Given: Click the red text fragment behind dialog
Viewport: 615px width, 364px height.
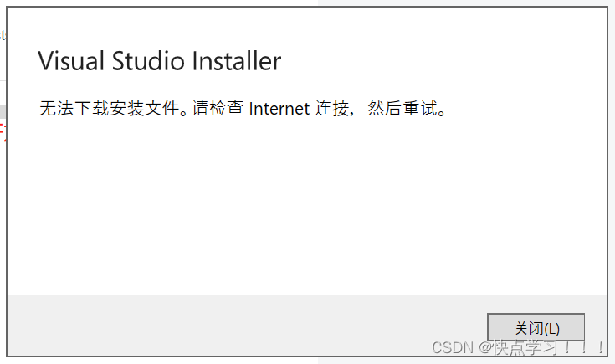Looking at the screenshot, I should (3, 132).
